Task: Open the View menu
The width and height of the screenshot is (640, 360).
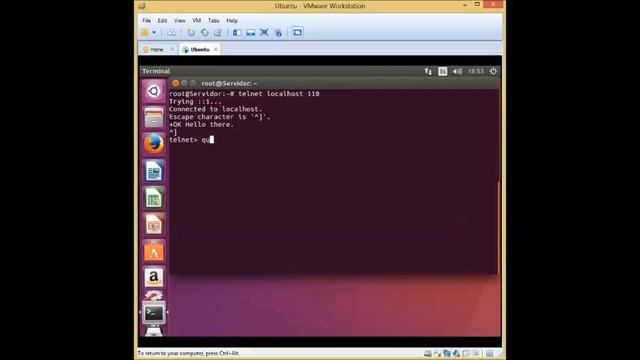Action: click(180, 20)
